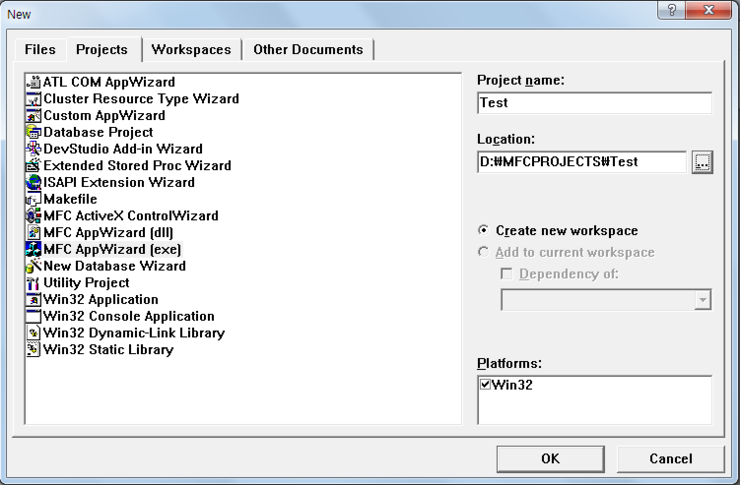
Task: Pick the New Database Wizard wand icon
Action: pyautogui.click(x=34, y=266)
